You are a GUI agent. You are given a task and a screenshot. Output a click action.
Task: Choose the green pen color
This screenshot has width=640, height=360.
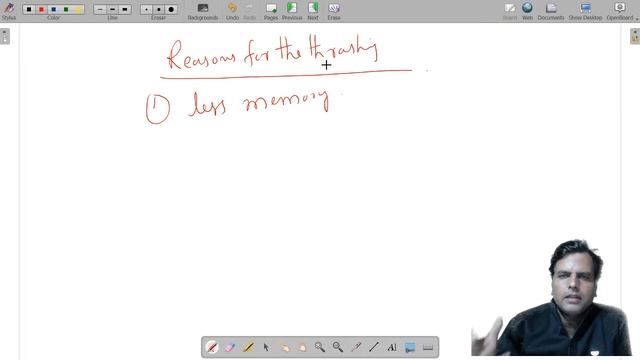pos(66,9)
